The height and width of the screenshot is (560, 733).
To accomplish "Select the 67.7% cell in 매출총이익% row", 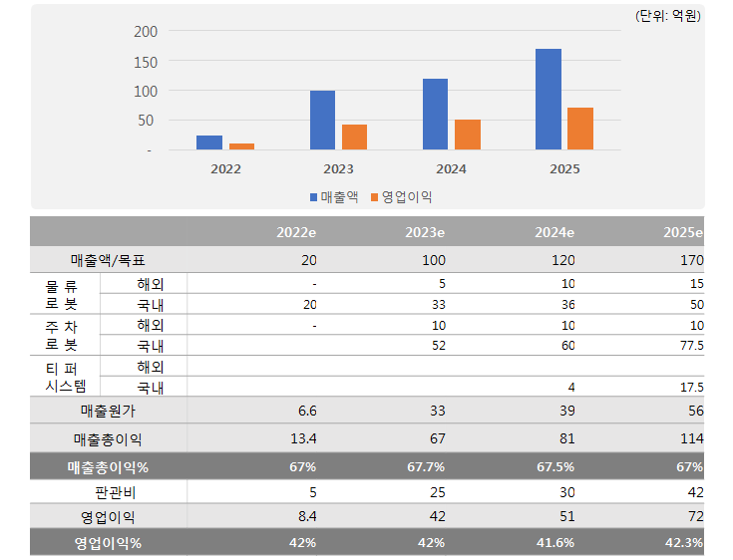I will coord(425,467).
